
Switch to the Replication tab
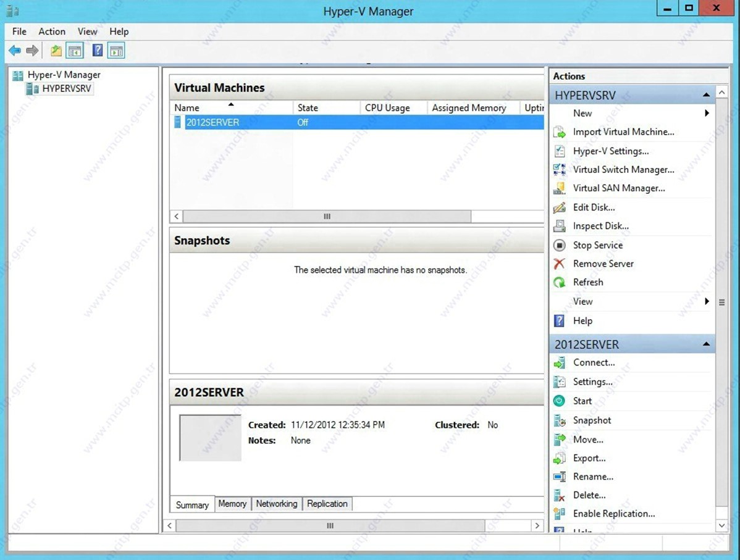(x=327, y=504)
